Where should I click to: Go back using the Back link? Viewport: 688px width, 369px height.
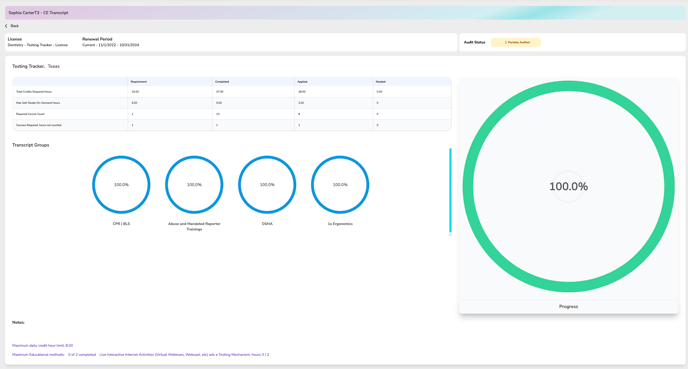14,26
